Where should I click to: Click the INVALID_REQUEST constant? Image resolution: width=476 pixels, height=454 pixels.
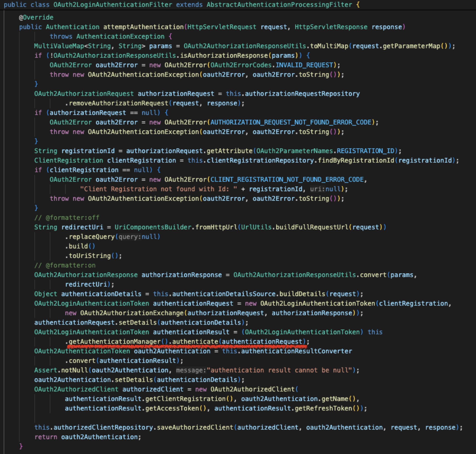pos(304,65)
